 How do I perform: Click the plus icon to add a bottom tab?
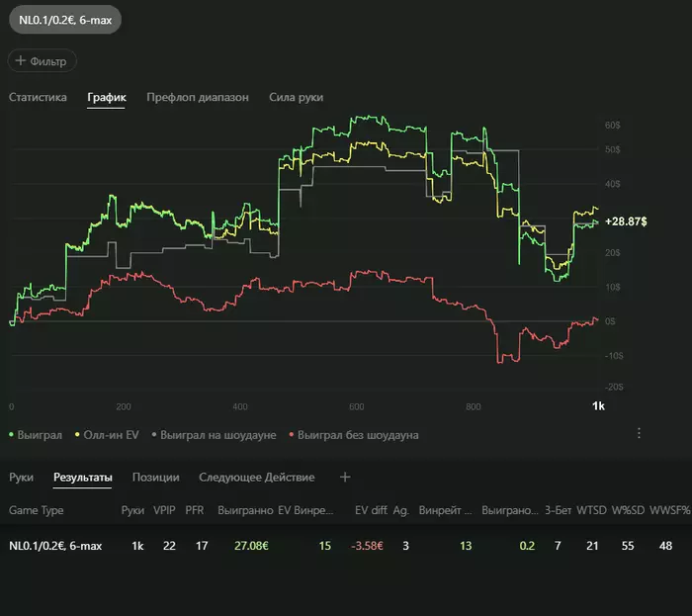[x=345, y=477]
